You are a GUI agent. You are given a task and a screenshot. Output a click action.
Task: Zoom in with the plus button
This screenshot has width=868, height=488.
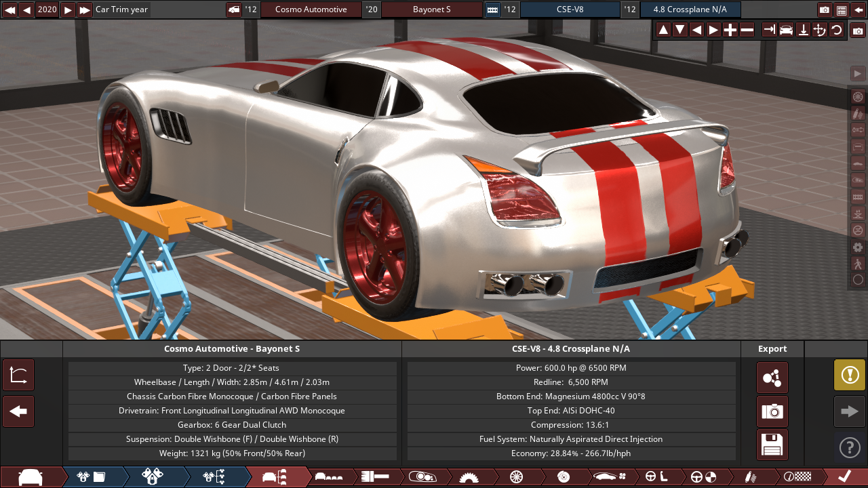[x=730, y=30]
